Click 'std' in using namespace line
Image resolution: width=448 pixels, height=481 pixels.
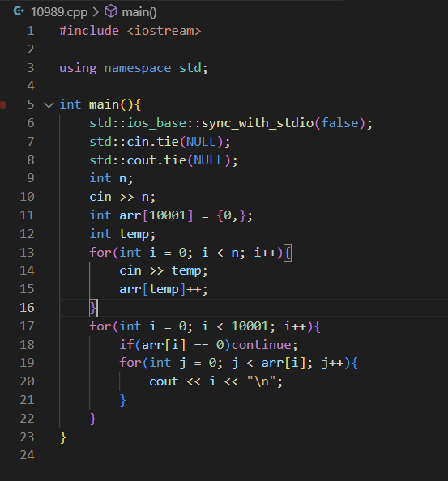coord(190,68)
